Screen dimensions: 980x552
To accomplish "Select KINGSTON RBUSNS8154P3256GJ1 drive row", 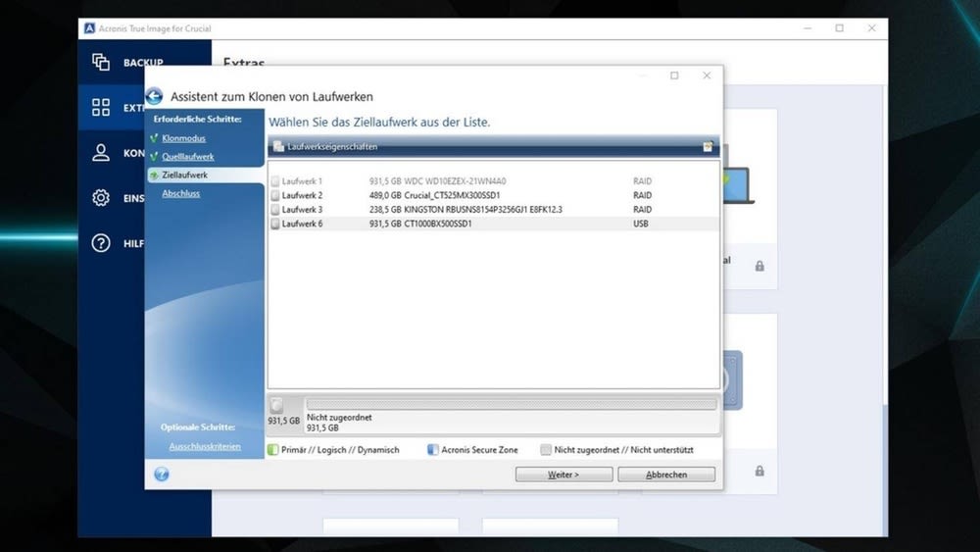I will (x=494, y=210).
